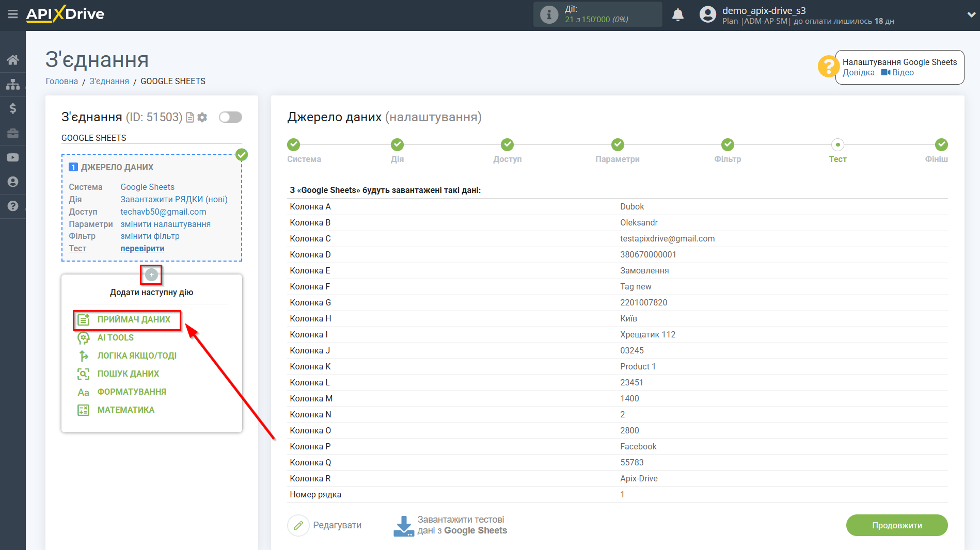Click the Apix-Drive value in Колонка R
The image size is (980, 550).
coord(639,478)
